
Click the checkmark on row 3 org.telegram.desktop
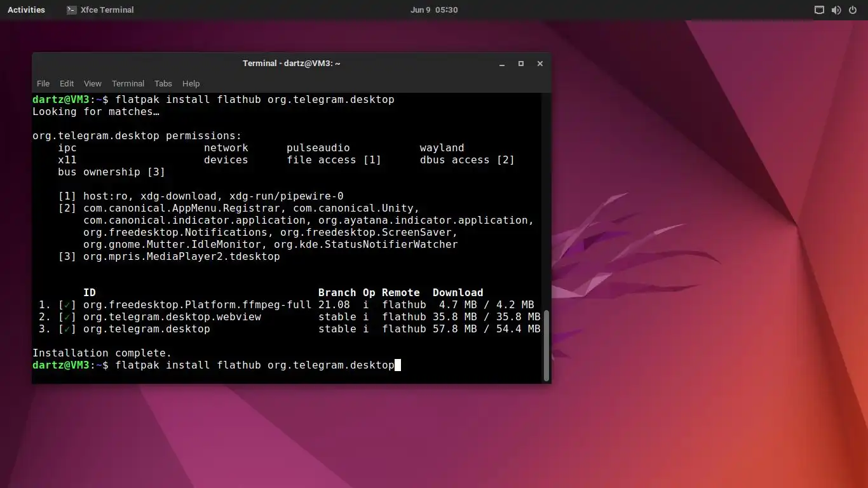click(x=67, y=329)
